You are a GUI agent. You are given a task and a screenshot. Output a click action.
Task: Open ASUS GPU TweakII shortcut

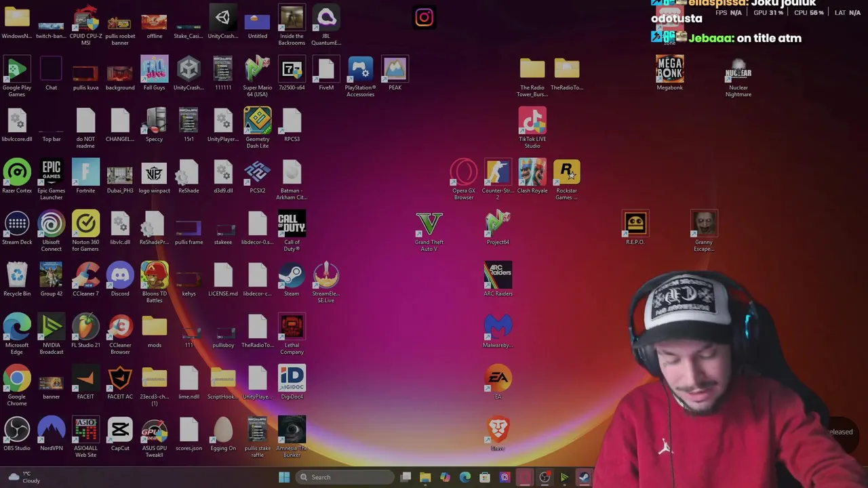tap(154, 437)
